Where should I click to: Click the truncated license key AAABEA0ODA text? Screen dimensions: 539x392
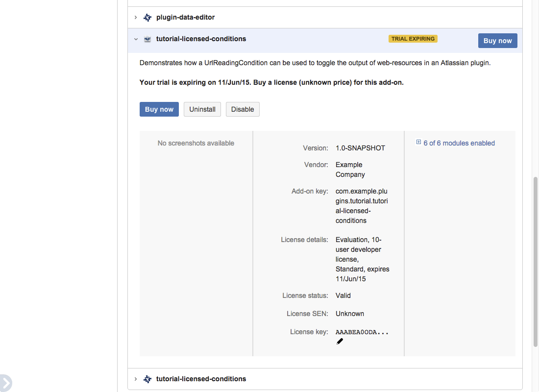click(x=362, y=332)
